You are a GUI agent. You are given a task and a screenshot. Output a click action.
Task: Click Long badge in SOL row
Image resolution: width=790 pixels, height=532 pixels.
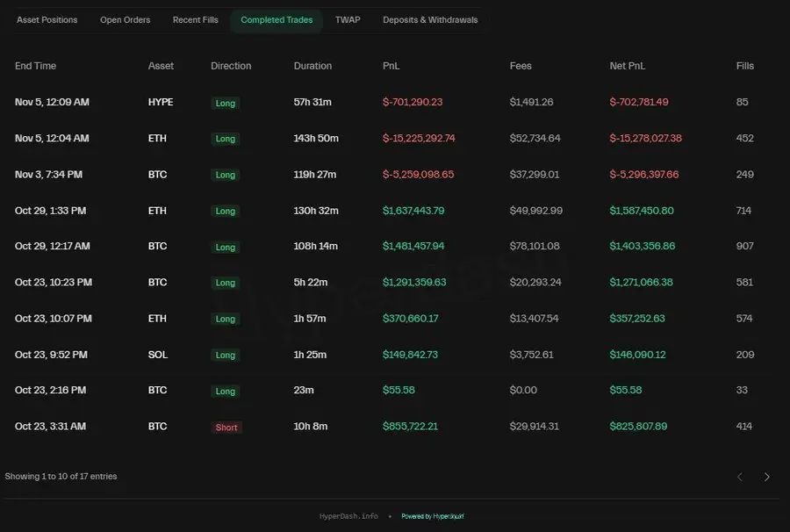226,356
